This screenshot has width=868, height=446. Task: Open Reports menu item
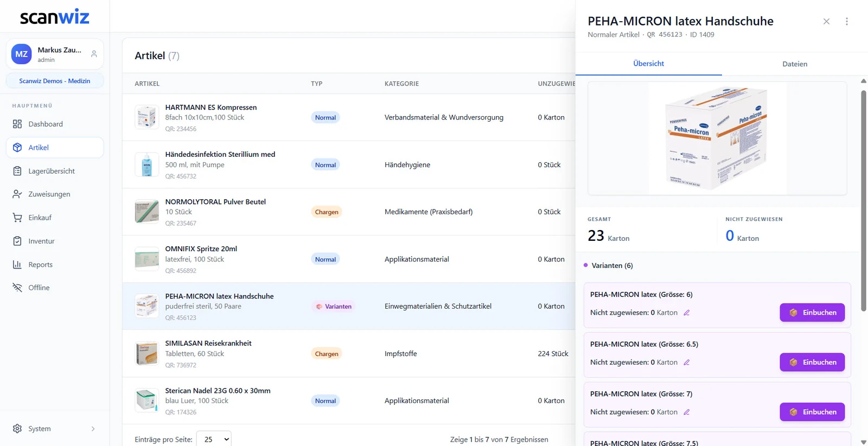tap(55, 265)
